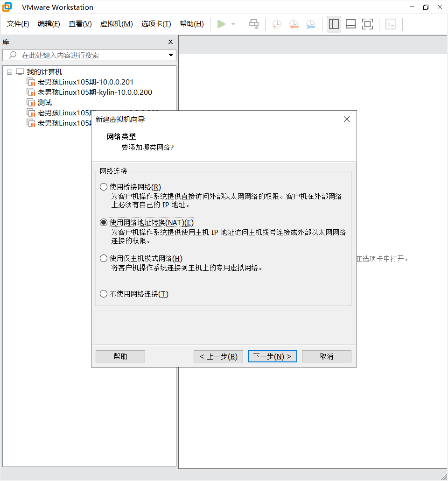Image resolution: width=448 pixels, height=481 pixels.
Task: Click the library search input field
Action: coord(89,55)
